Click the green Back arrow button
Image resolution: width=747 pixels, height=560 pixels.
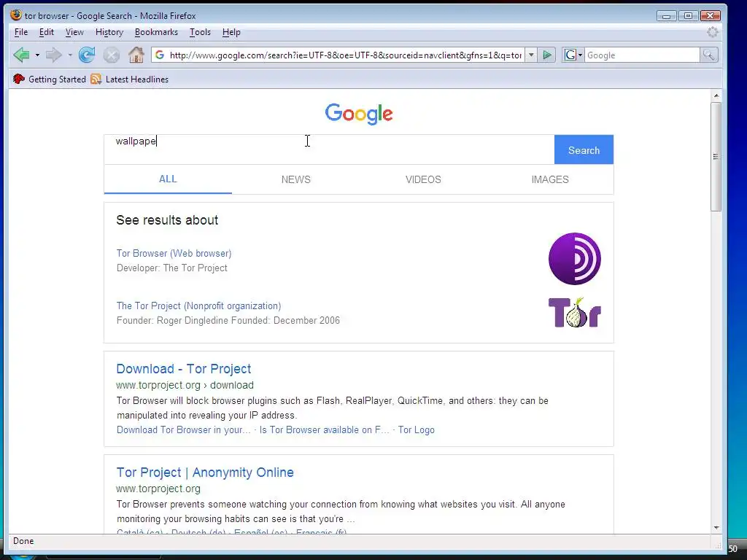pyautogui.click(x=21, y=55)
